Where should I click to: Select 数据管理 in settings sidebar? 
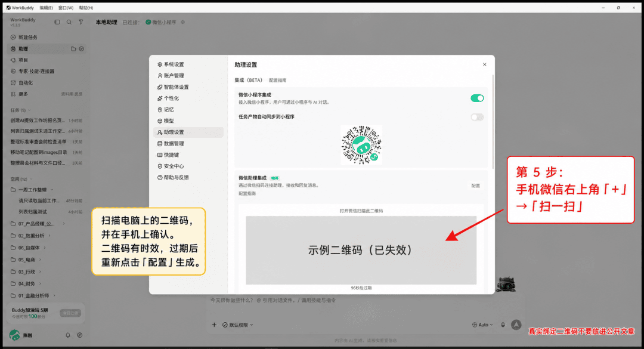click(x=188, y=143)
